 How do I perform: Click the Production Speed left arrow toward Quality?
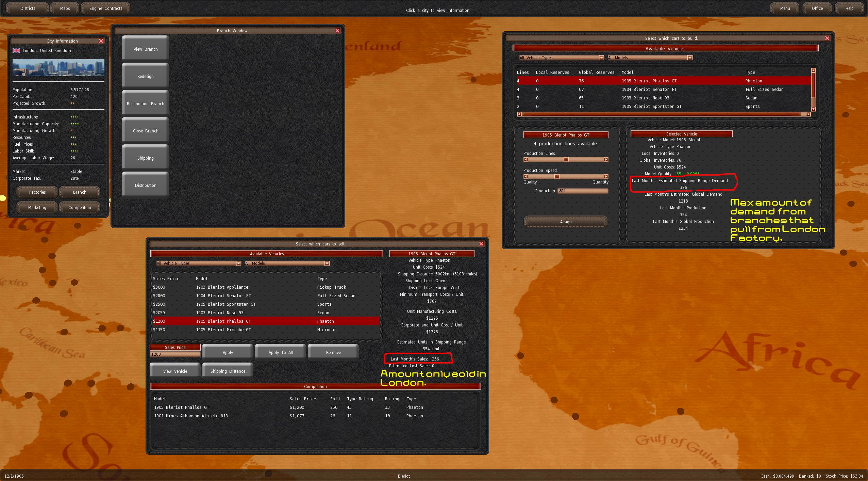coord(526,177)
